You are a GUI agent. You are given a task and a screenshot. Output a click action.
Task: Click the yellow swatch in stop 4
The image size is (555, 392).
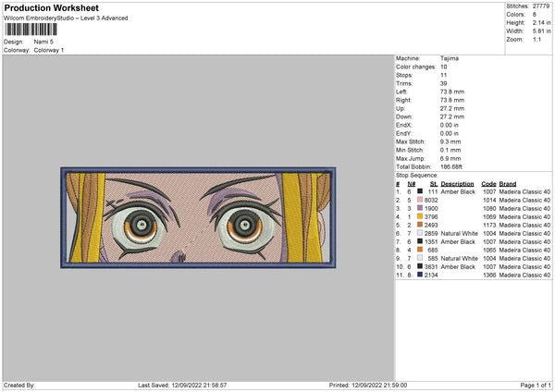[x=421, y=215]
